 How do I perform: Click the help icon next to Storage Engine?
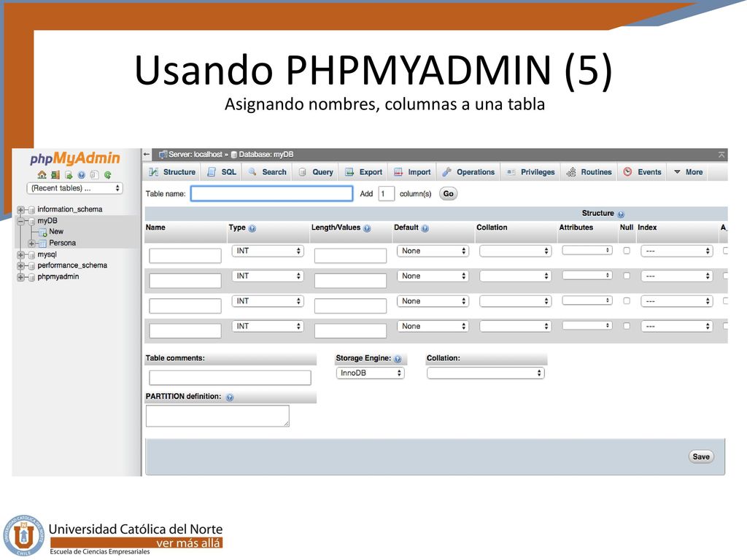(x=398, y=359)
